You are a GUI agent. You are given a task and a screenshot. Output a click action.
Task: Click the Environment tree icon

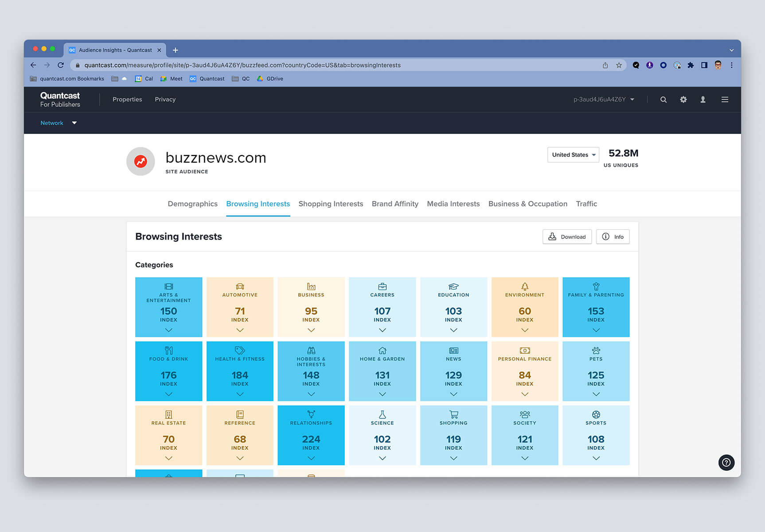(525, 286)
